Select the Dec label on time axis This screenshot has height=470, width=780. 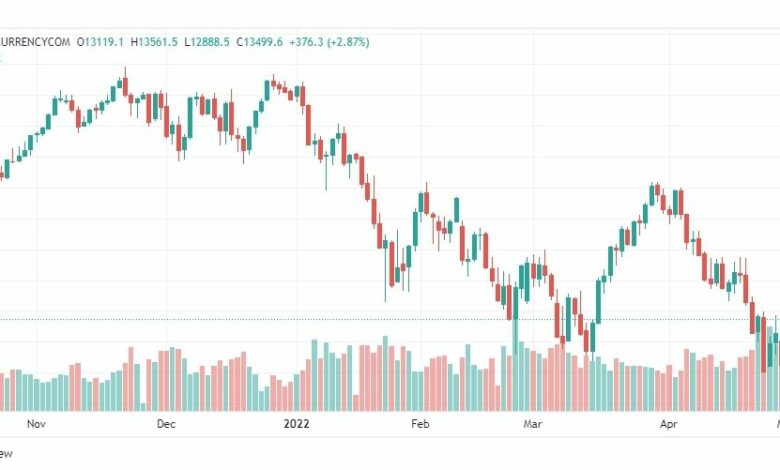click(x=166, y=424)
